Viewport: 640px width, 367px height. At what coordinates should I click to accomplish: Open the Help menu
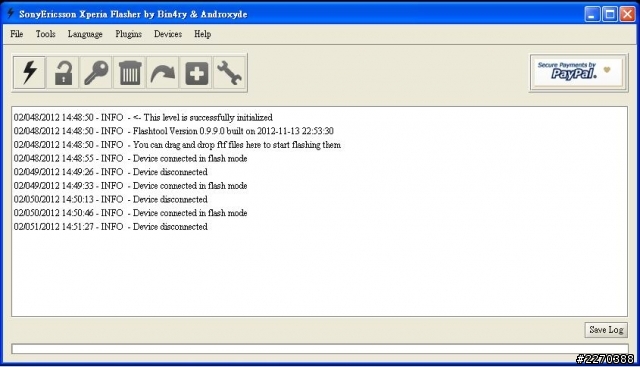pos(202,34)
